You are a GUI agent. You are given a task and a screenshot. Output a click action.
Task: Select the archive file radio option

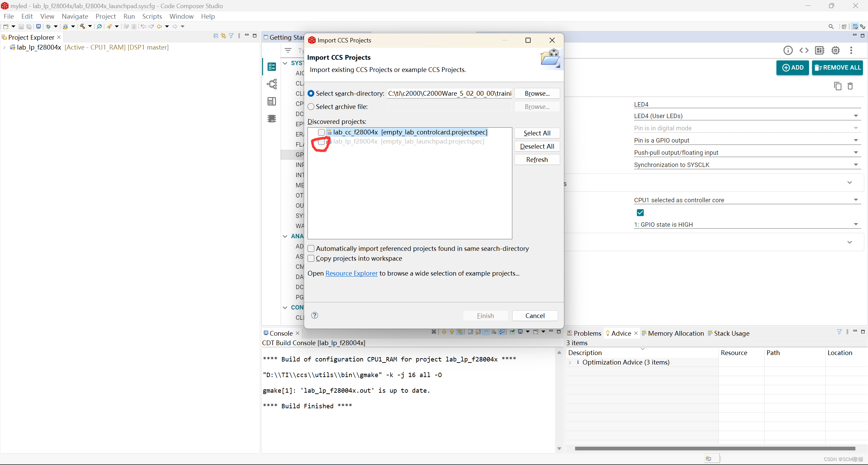pos(311,107)
